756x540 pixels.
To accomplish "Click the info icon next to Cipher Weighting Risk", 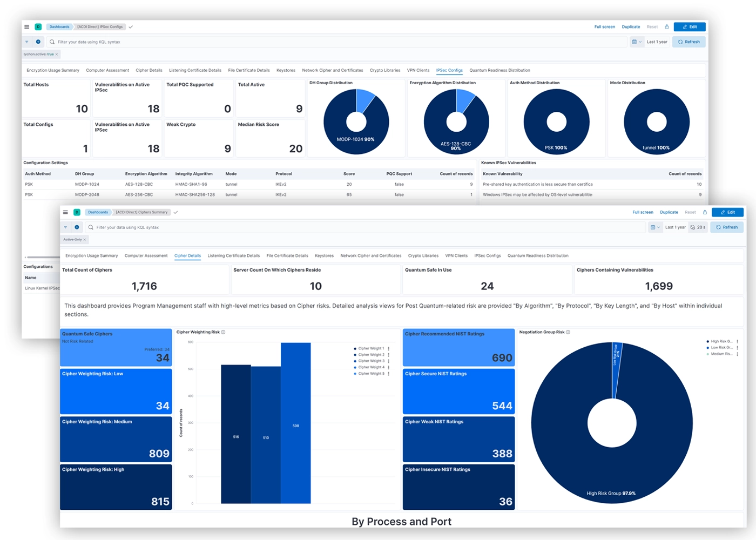I will [223, 332].
